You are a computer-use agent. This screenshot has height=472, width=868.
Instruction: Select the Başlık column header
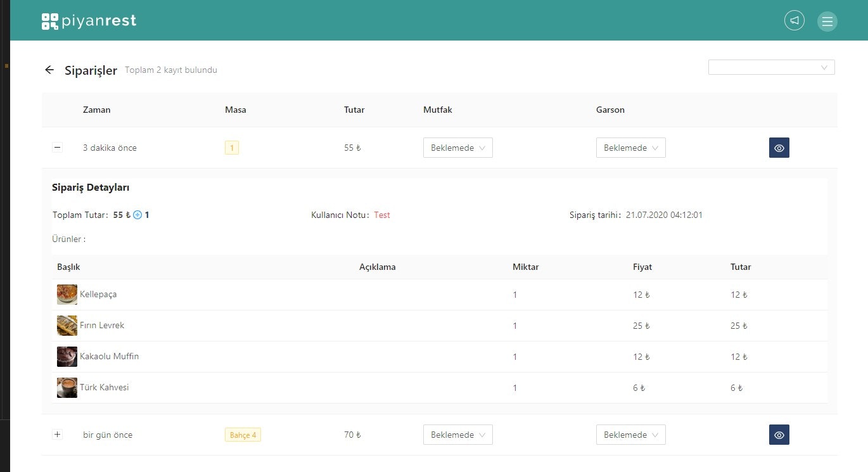pos(69,267)
